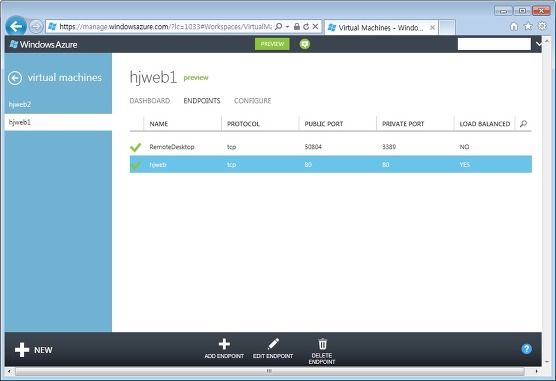This screenshot has width=556, height=381.
Task: Click the account field in the Azure header
Action: [x=494, y=44]
